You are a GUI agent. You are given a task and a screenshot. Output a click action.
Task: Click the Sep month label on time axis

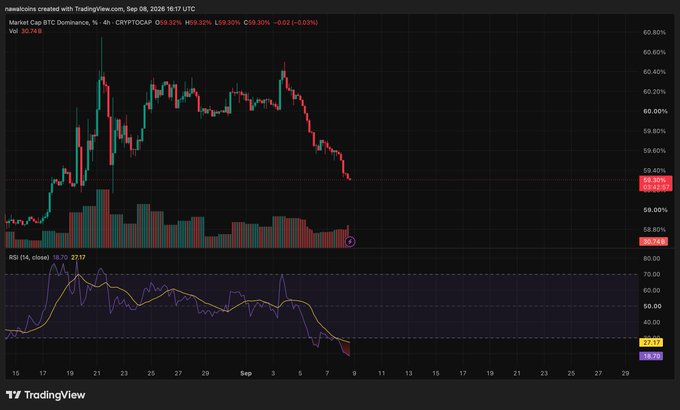[x=246, y=374]
